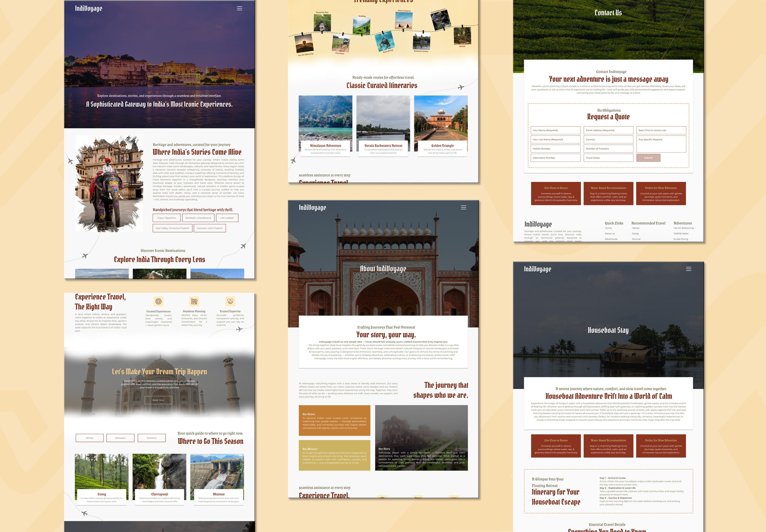Viewport: 766px width, 532px height.
Task: Open hamburger menu on About IndiVoyage page
Action: tap(463, 207)
